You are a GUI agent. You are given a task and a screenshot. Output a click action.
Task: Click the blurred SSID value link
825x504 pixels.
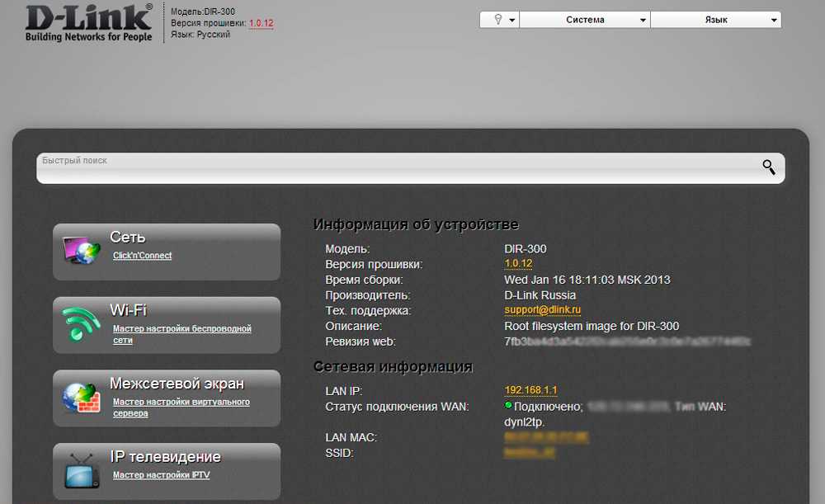(530, 452)
